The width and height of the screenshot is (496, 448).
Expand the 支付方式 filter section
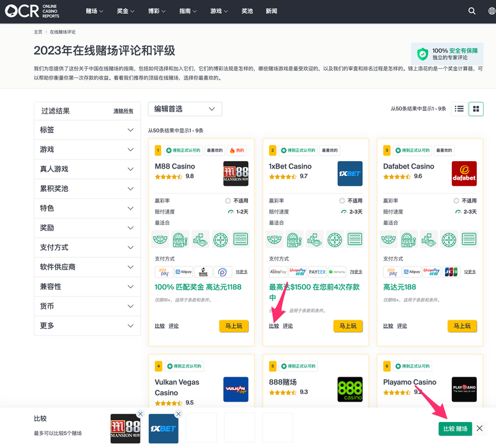87,247
